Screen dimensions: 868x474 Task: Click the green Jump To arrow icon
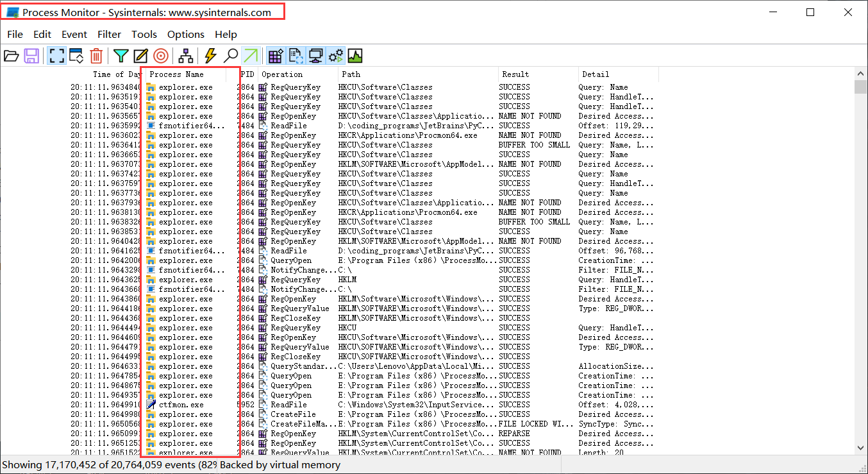[251, 56]
